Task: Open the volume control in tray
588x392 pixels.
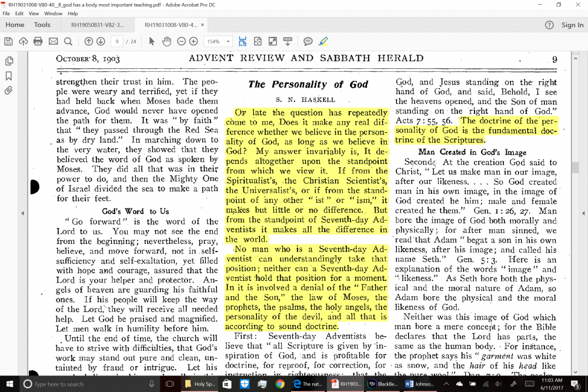Action: [x=498, y=384]
